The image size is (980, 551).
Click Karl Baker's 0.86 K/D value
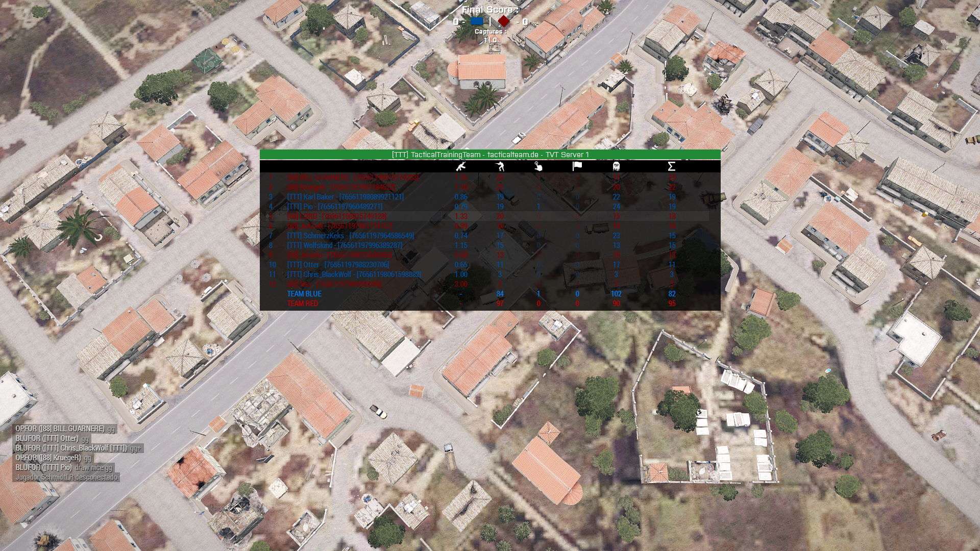coord(461,197)
